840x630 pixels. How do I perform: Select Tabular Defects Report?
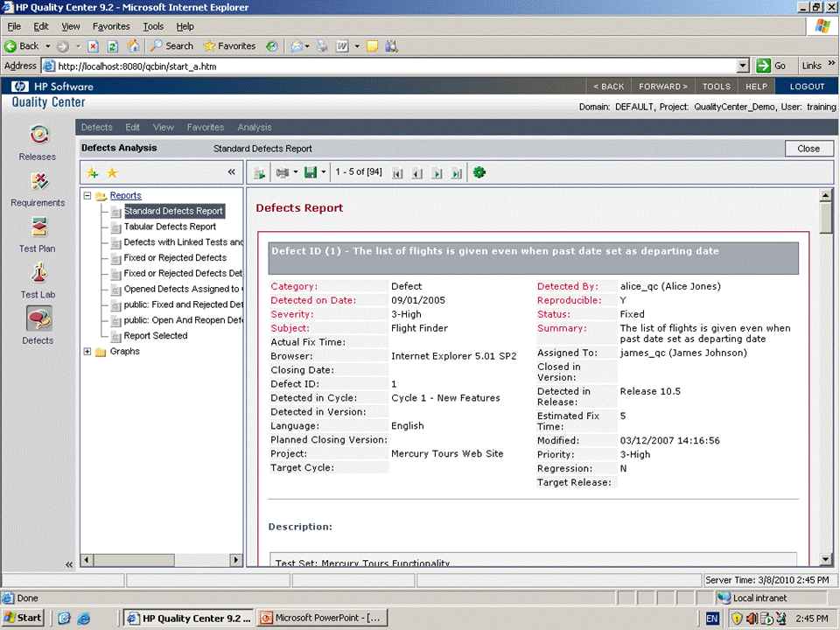[x=170, y=227]
